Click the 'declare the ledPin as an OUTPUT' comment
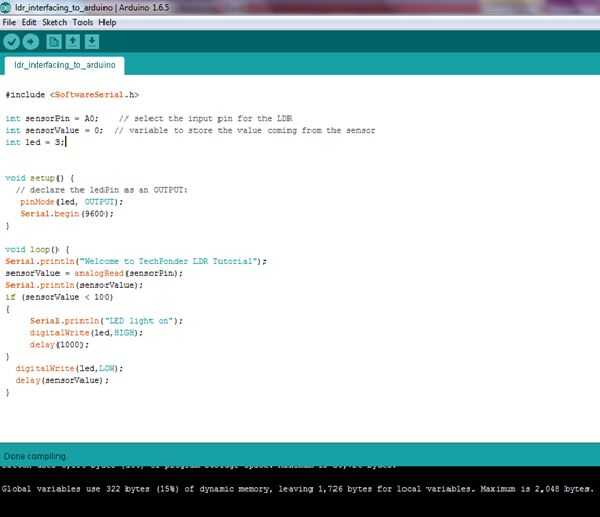The image size is (600, 517). 101,190
